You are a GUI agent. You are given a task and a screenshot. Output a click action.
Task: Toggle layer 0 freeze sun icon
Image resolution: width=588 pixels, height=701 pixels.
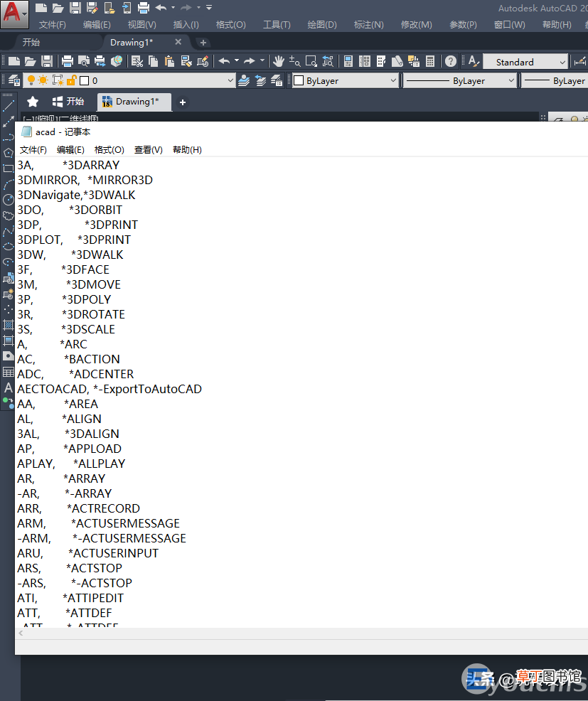[43, 80]
